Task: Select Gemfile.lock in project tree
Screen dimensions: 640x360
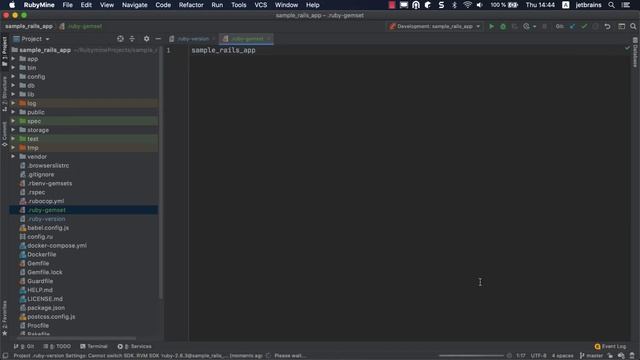Action: [45, 272]
